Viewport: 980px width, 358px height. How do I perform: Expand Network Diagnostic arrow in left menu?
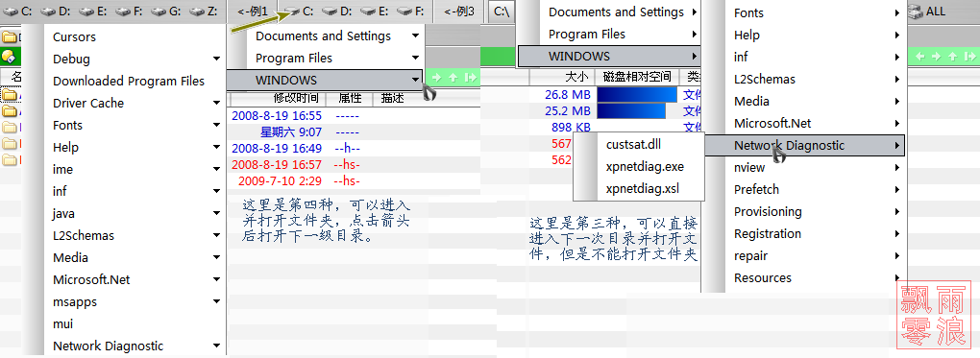coord(217,346)
